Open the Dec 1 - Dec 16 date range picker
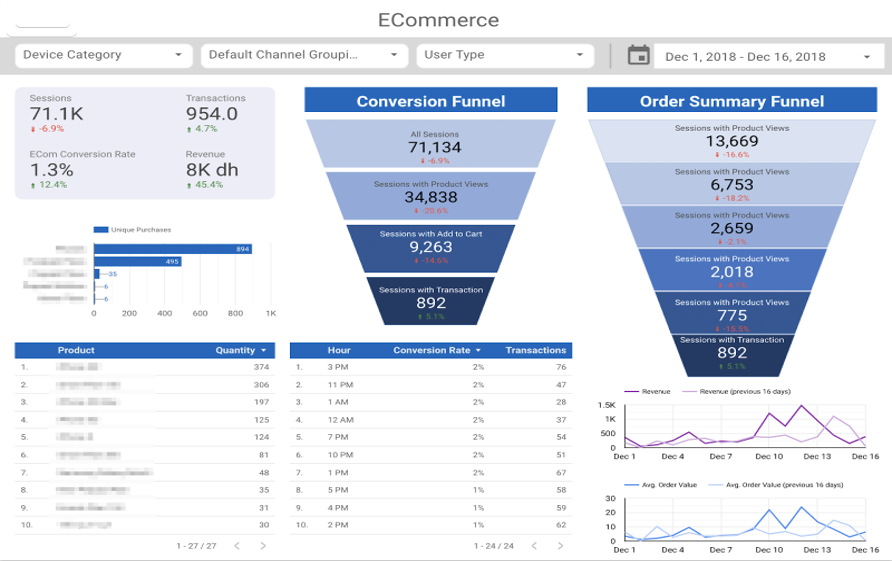The width and height of the screenshot is (892, 561). [x=767, y=56]
